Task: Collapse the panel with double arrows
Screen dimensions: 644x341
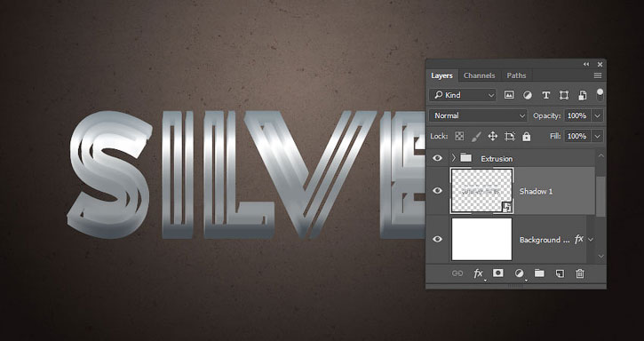Action: [586, 64]
